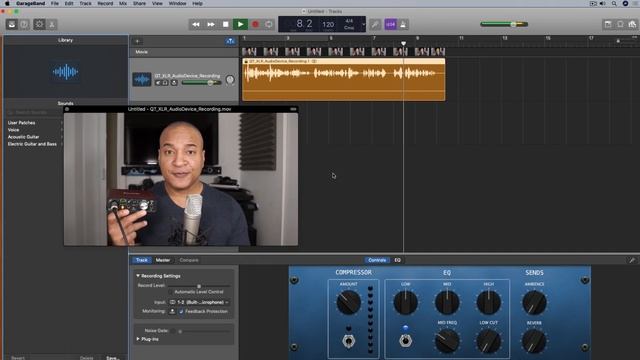Open the Track menu
640x360 pixels.
click(x=85, y=3)
